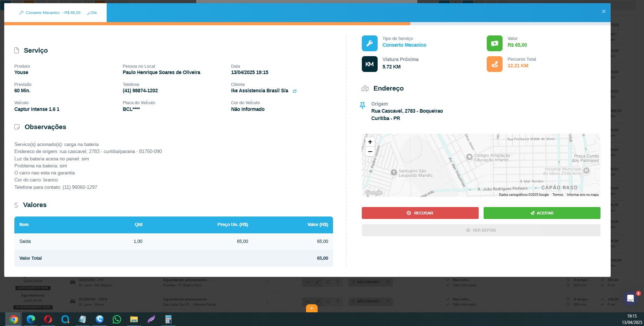Click the orange plus button at page bottom
This screenshot has width=644, height=326.
click(x=312, y=308)
